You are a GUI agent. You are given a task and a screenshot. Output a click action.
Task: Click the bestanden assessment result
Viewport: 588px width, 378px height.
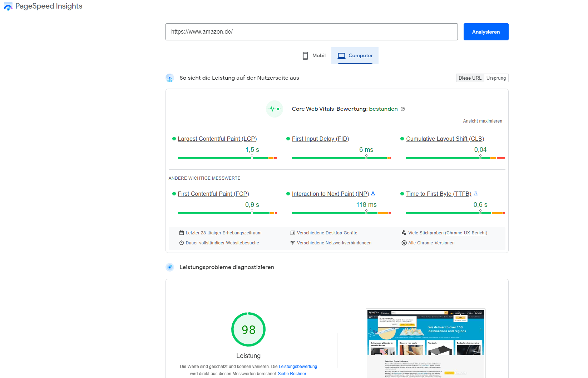pos(383,109)
